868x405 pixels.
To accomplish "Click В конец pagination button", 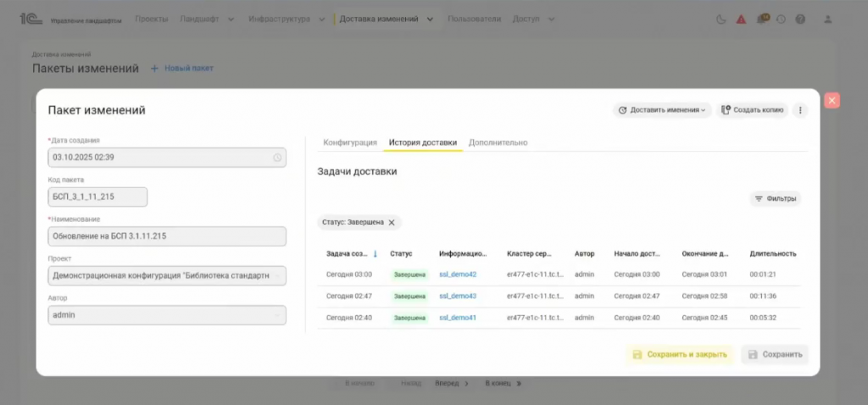I will click(504, 383).
